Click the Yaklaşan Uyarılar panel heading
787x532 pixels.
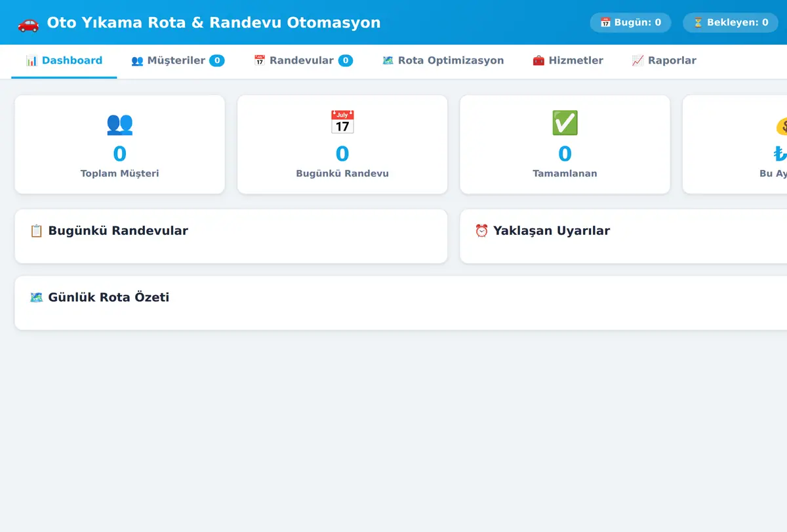click(552, 231)
